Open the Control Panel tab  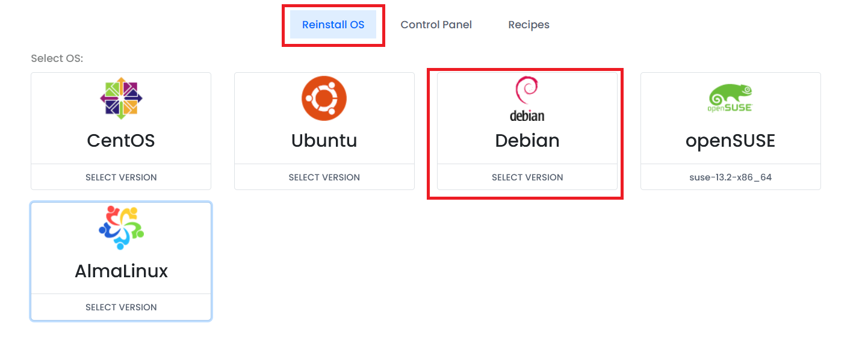click(436, 25)
